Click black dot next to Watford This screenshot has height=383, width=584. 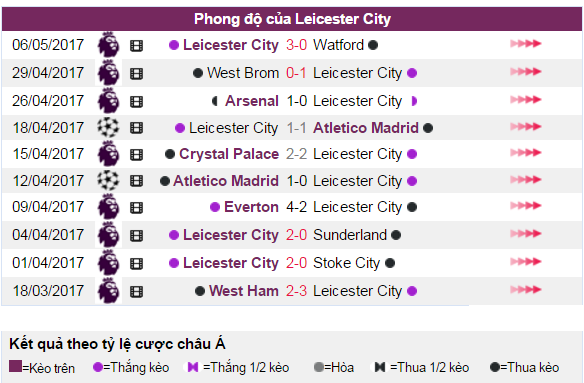[x=373, y=45]
